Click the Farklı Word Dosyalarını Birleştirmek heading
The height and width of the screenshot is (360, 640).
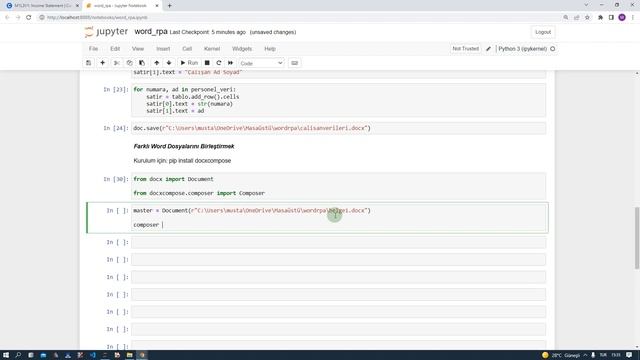pyautogui.click(x=184, y=146)
